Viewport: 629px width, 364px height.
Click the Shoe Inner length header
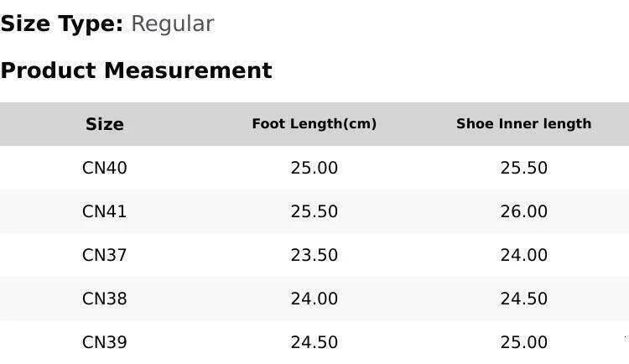tap(523, 124)
